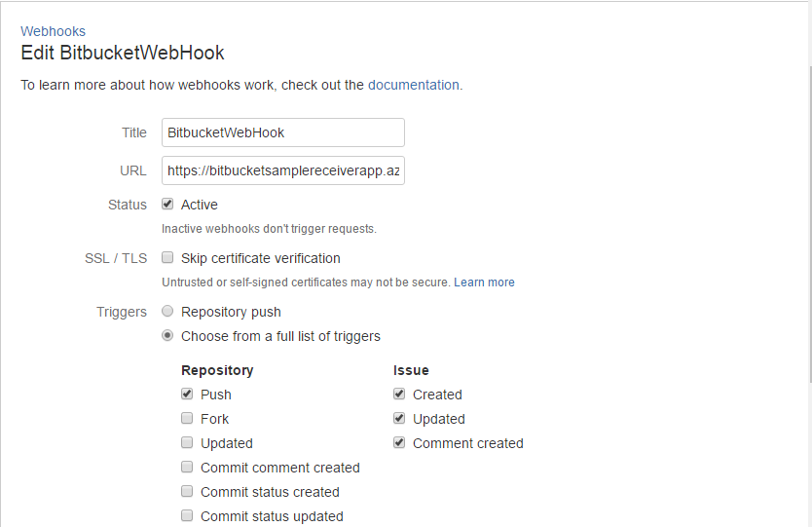Viewport: 812px width, 527px height.
Task: Enable Skip certificate verification checkbox
Action: (x=167, y=257)
